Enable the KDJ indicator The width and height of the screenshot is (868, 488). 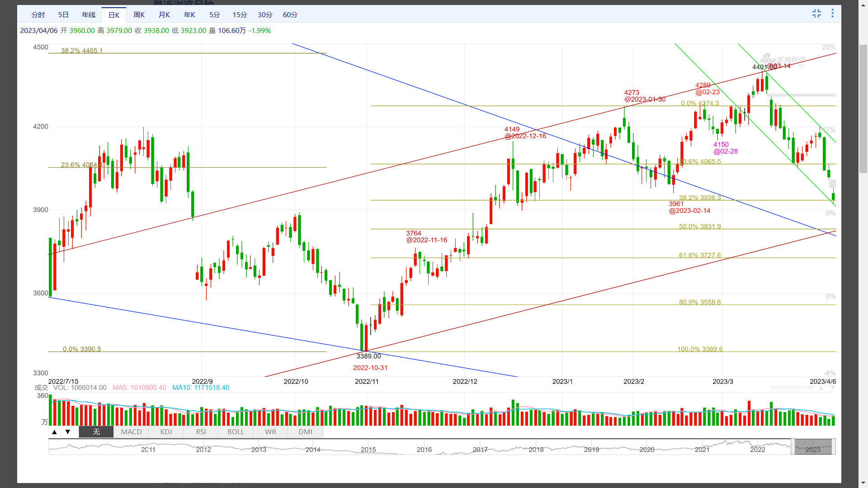(166, 432)
